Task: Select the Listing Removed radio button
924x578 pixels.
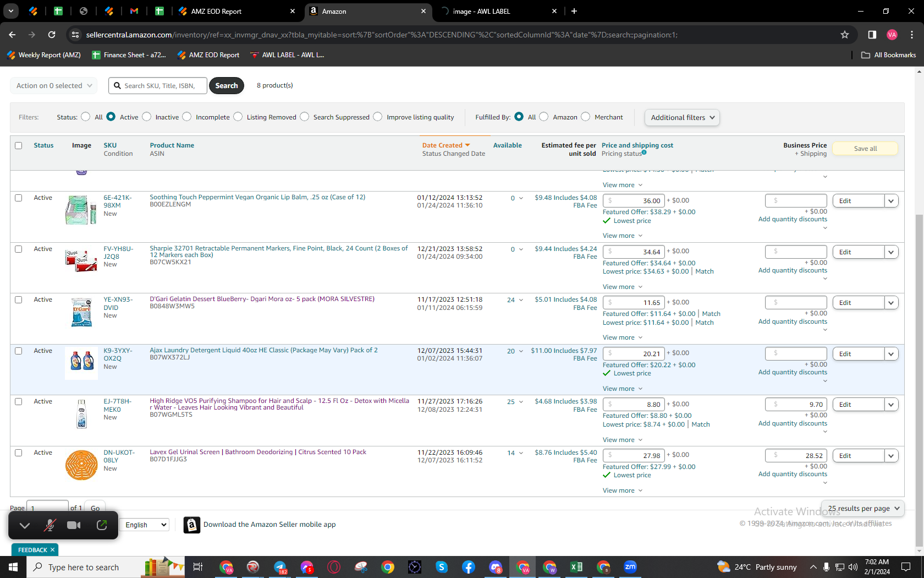Action: (238, 117)
